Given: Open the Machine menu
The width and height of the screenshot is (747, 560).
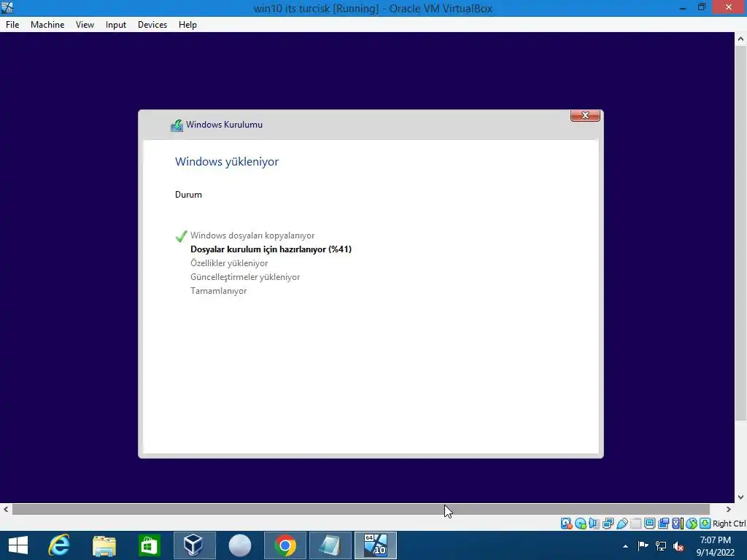Looking at the screenshot, I should [x=47, y=25].
